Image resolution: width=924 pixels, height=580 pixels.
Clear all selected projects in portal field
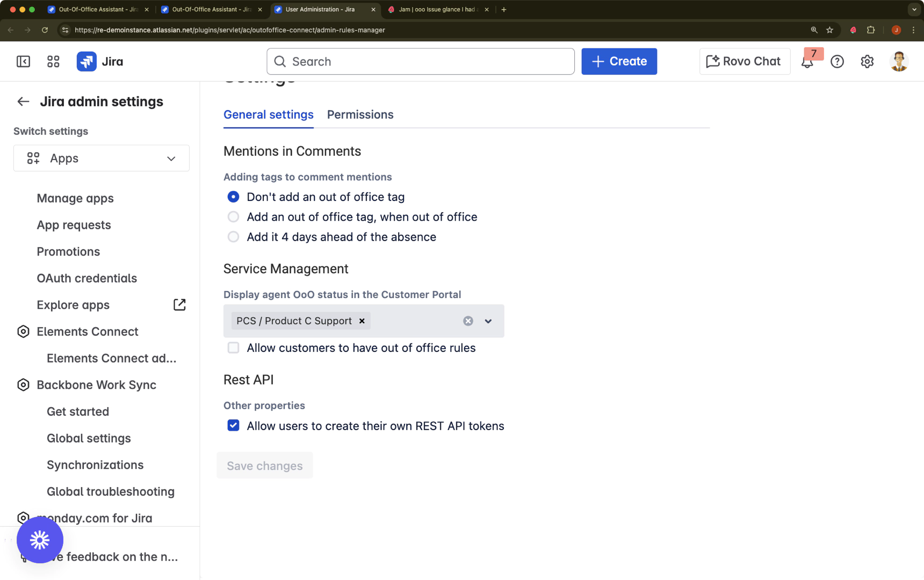[468, 321]
